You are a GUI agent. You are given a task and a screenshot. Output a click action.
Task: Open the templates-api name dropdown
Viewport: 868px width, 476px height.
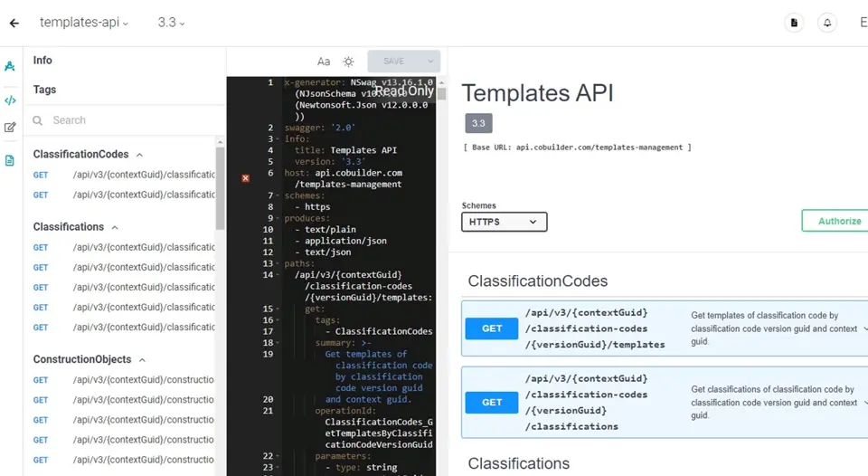(x=83, y=22)
